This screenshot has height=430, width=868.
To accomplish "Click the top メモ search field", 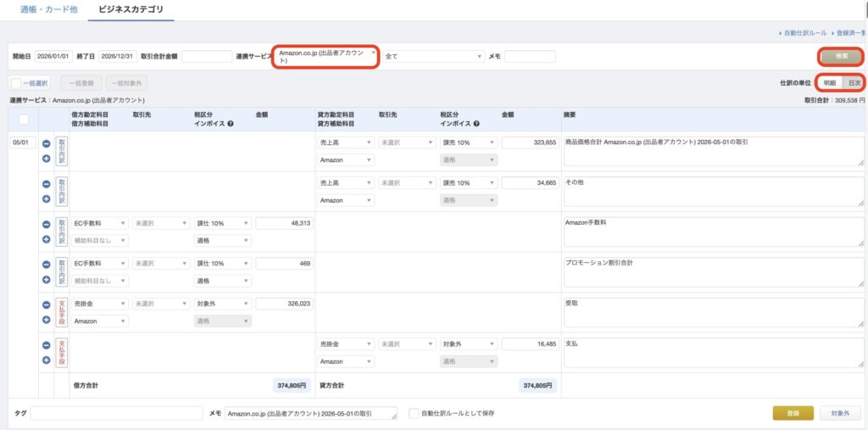I will [530, 57].
